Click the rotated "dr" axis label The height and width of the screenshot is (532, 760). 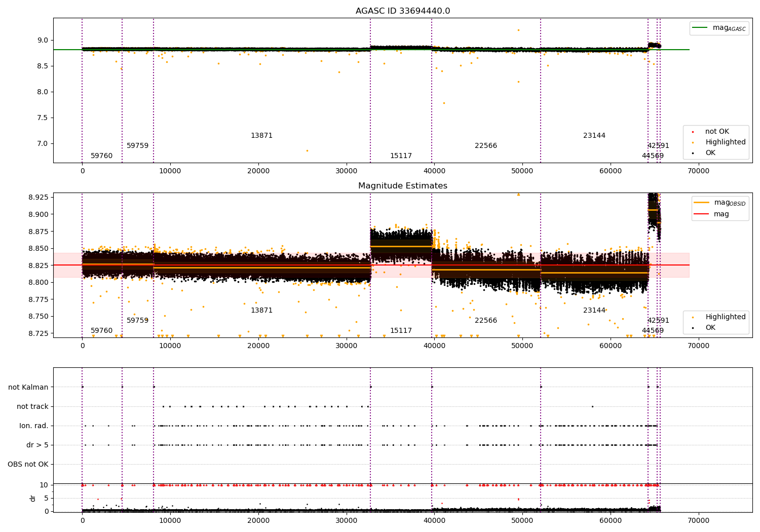point(32,499)
